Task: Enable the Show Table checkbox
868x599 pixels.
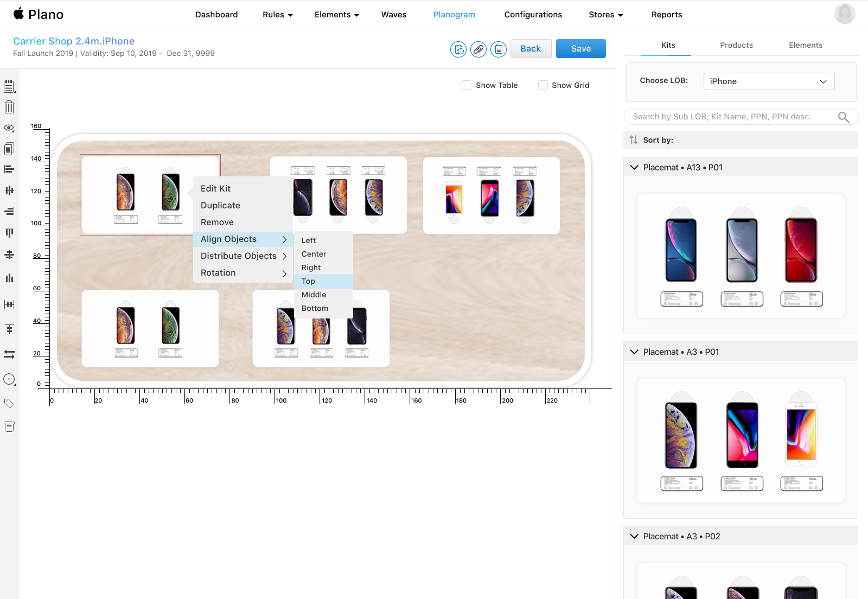Action: point(467,85)
